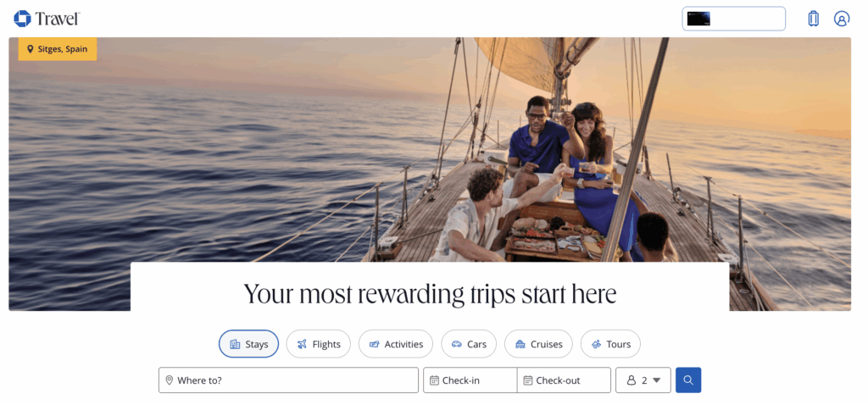Click the airplane icon on Flights

(302, 344)
